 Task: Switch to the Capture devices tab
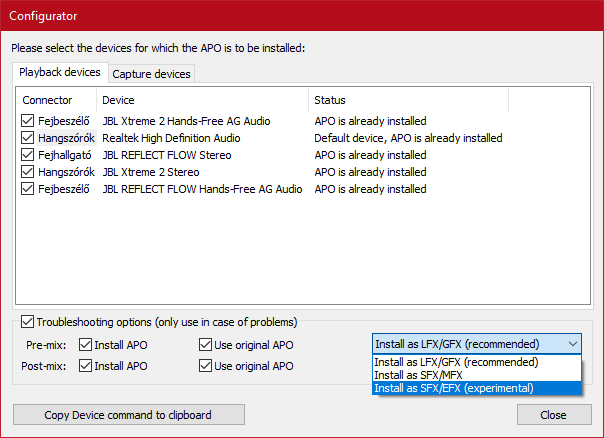pyautogui.click(x=151, y=74)
